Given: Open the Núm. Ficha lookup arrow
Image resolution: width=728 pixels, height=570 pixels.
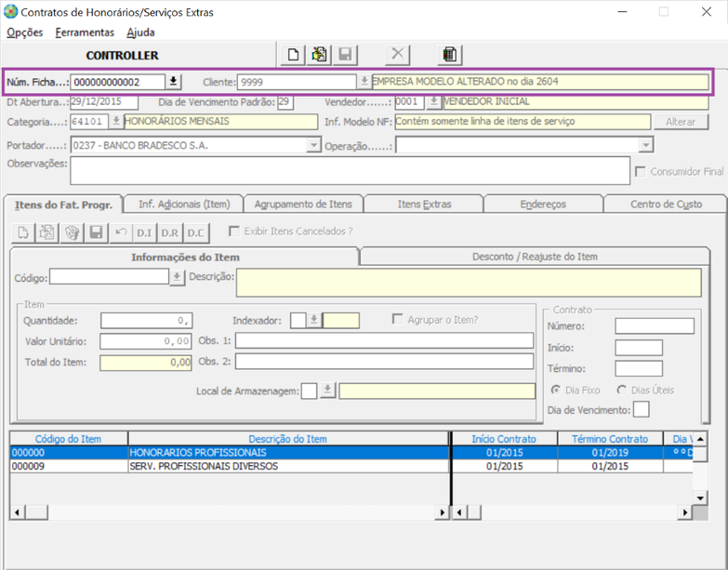Looking at the screenshot, I should (x=173, y=82).
